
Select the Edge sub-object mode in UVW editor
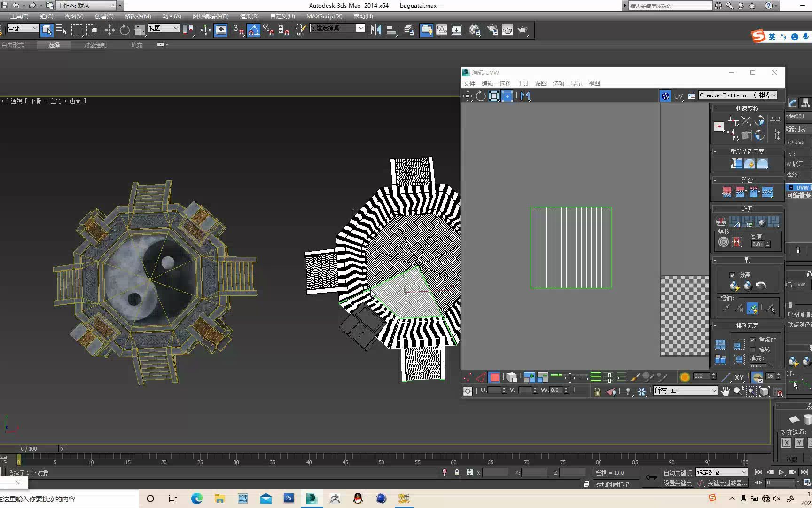point(481,377)
